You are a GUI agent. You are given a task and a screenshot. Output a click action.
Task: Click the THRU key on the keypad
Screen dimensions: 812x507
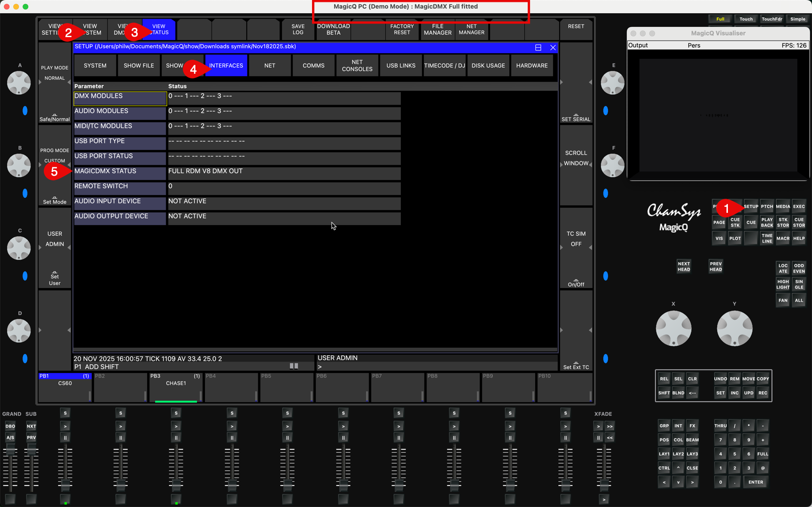(720, 426)
